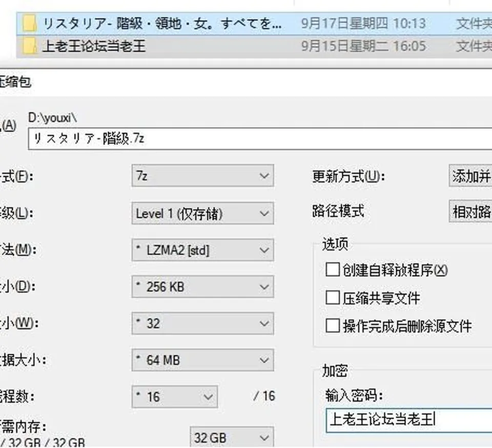This screenshot has height=448, width=492.
Task: Open CPU threads dropdown showing 16
Action: point(175,397)
